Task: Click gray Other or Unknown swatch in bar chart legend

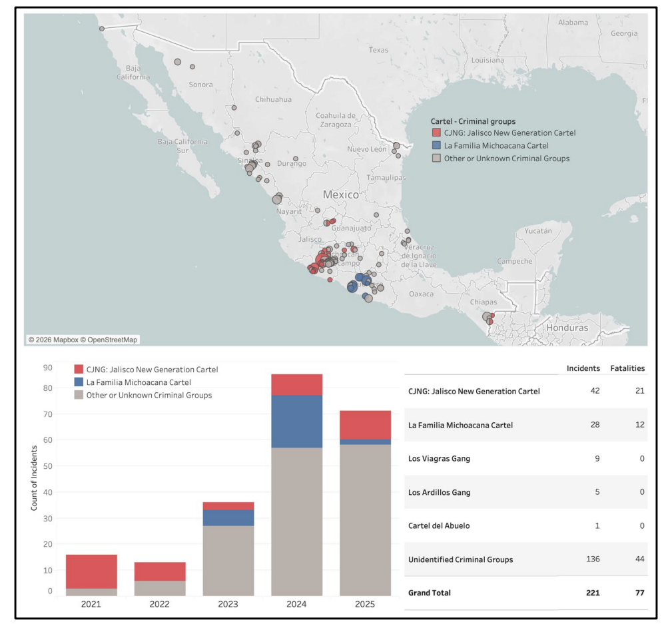Action: click(79, 396)
